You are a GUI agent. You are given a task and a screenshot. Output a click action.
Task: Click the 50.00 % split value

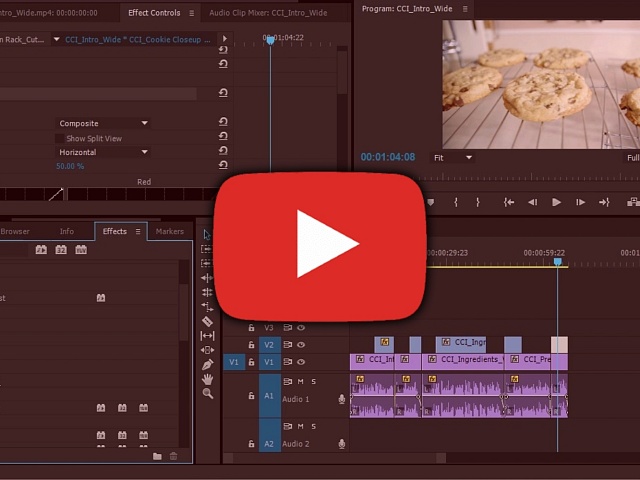70,166
